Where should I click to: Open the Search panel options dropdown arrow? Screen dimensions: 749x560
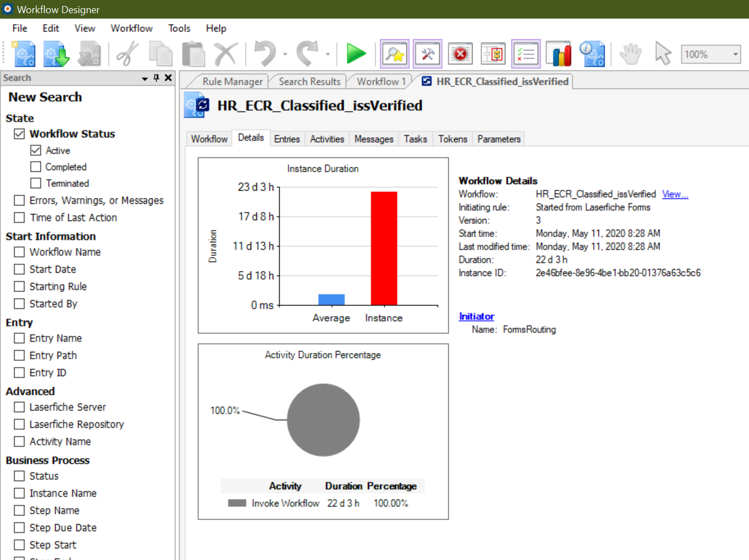tap(144, 78)
